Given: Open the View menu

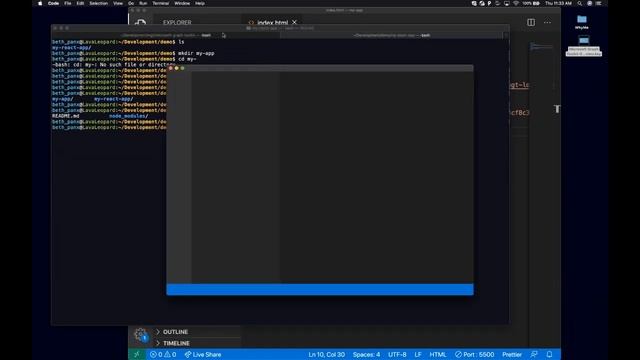Looking at the screenshot, I should click(118, 3).
